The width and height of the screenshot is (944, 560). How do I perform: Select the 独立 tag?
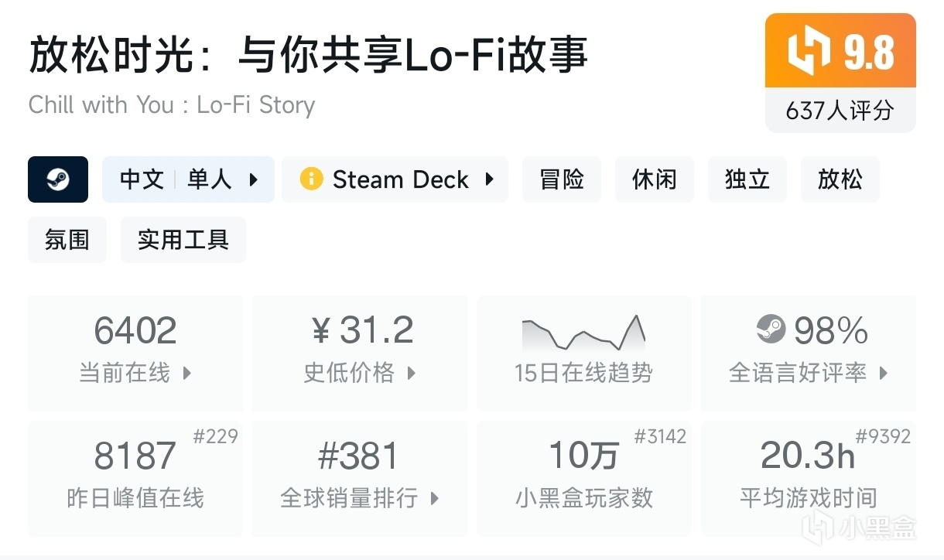pos(747,179)
